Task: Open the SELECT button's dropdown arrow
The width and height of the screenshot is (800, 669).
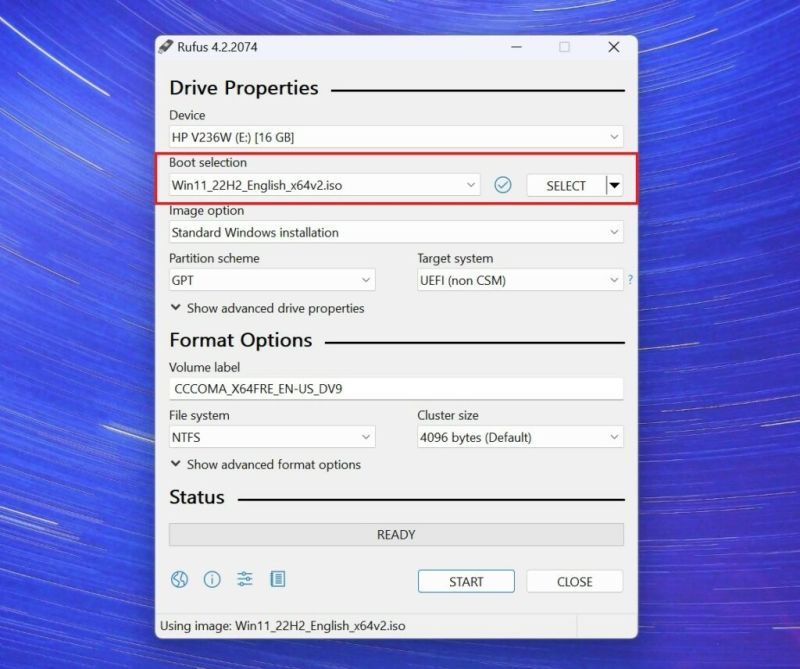Action: click(614, 185)
